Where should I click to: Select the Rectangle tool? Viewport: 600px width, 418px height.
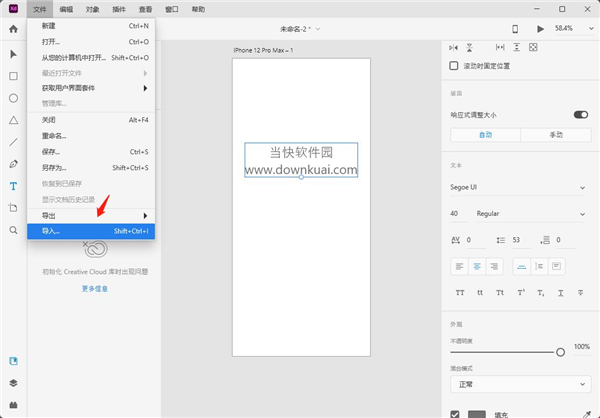pyautogui.click(x=13, y=76)
